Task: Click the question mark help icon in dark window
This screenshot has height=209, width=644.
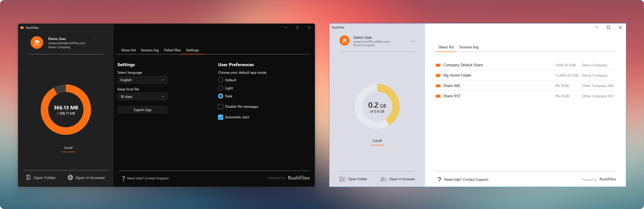Action: click(123, 178)
